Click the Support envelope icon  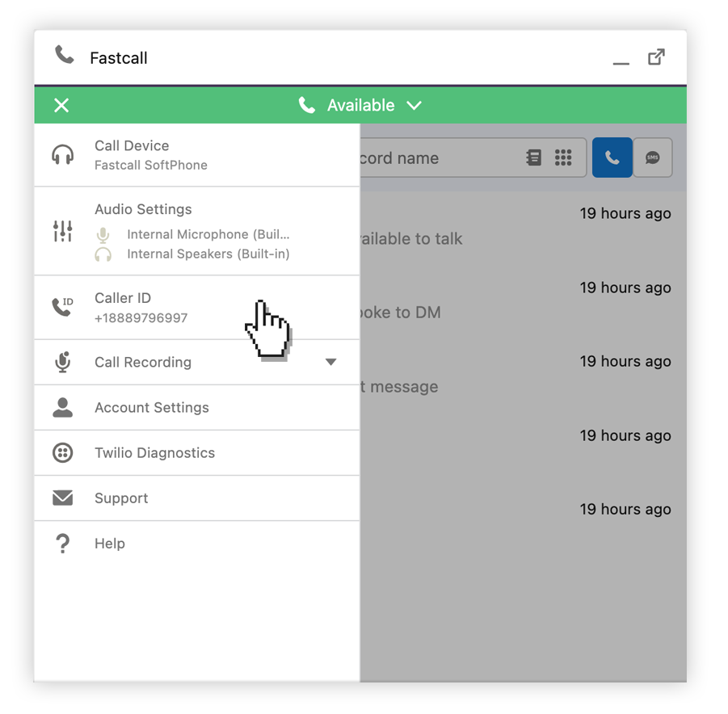coord(63,498)
